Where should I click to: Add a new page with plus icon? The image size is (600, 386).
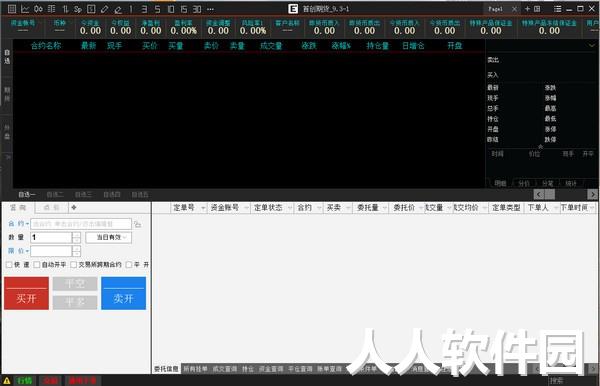coord(527,8)
